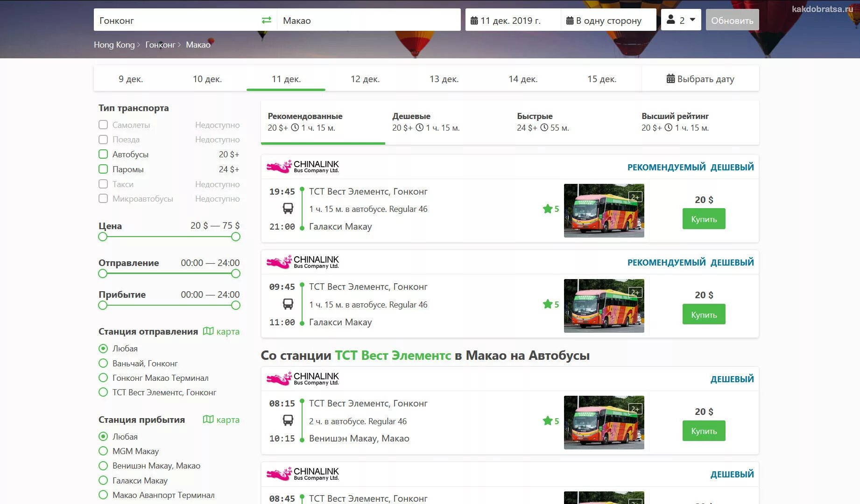This screenshot has height=504, width=860.
Task: Select departure station Ваньчай, Гонконг
Action: [103, 363]
